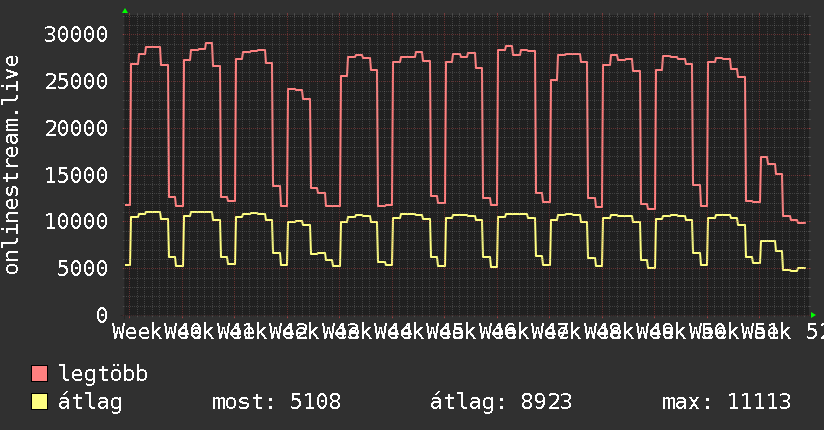
Task: Click the 0 y-axis label
Action: pos(102,315)
